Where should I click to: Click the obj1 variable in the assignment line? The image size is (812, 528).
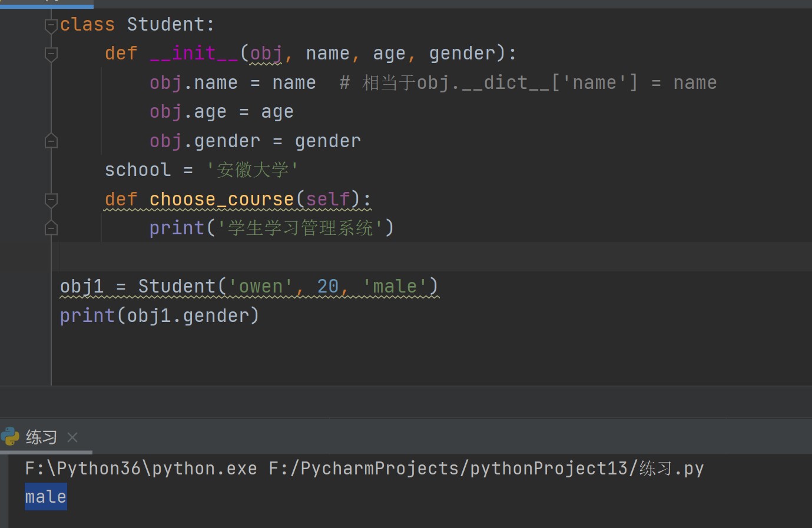[x=82, y=287]
